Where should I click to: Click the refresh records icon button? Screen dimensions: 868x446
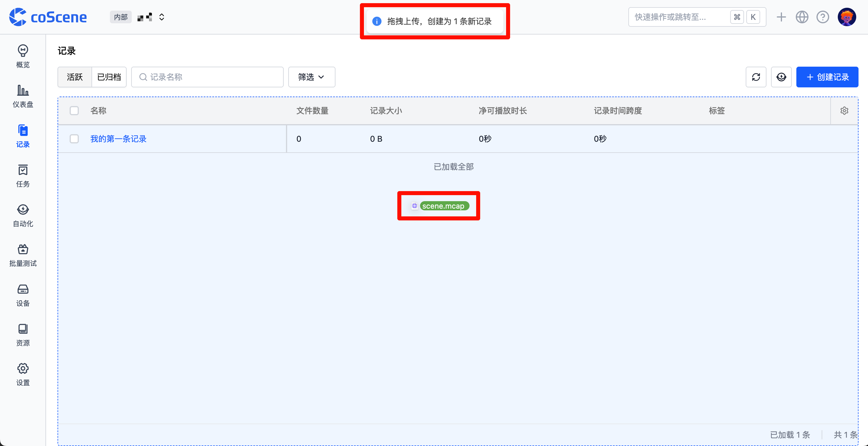(756, 77)
